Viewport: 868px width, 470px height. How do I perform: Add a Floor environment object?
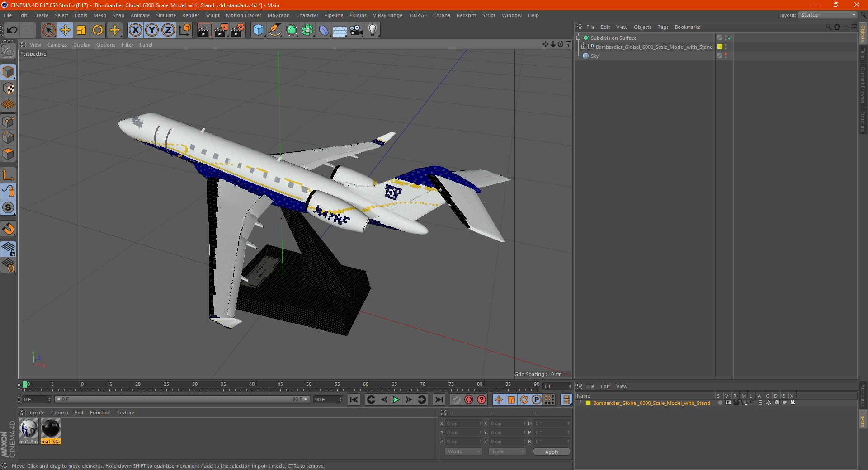[340, 30]
